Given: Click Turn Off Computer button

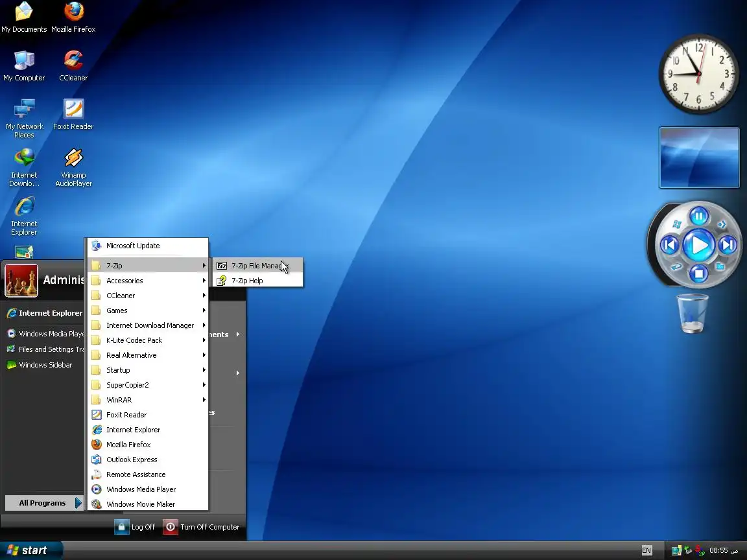Looking at the screenshot, I should 201,527.
